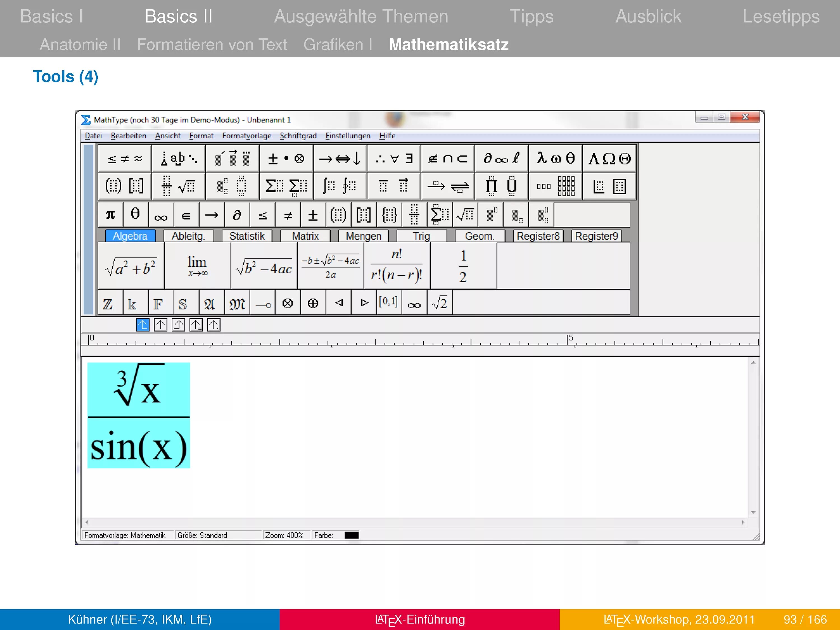840x630 pixels.
Task: Go to Formatieren von Text subsection
Action: pos(212,45)
